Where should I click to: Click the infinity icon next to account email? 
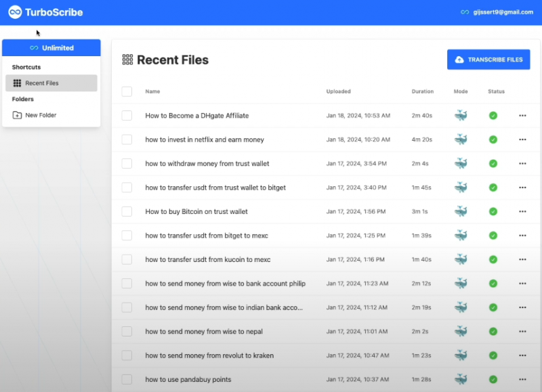coord(465,12)
